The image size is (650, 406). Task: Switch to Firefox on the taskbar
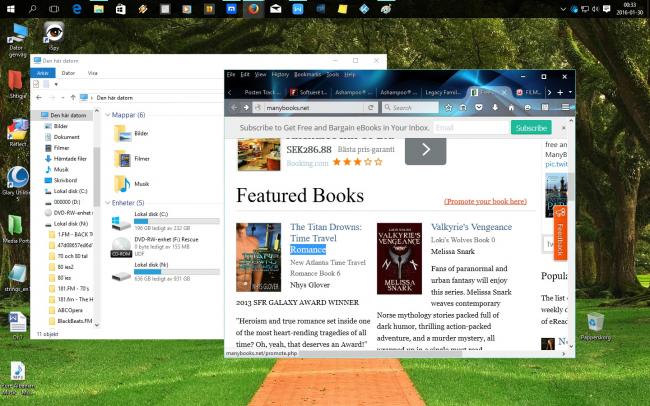(x=253, y=9)
